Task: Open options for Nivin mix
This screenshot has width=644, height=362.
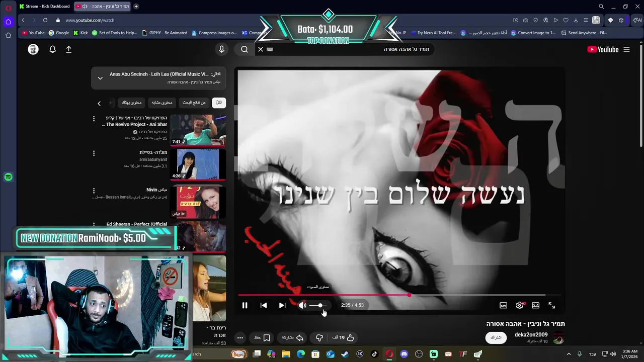Action: tap(94, 191)
